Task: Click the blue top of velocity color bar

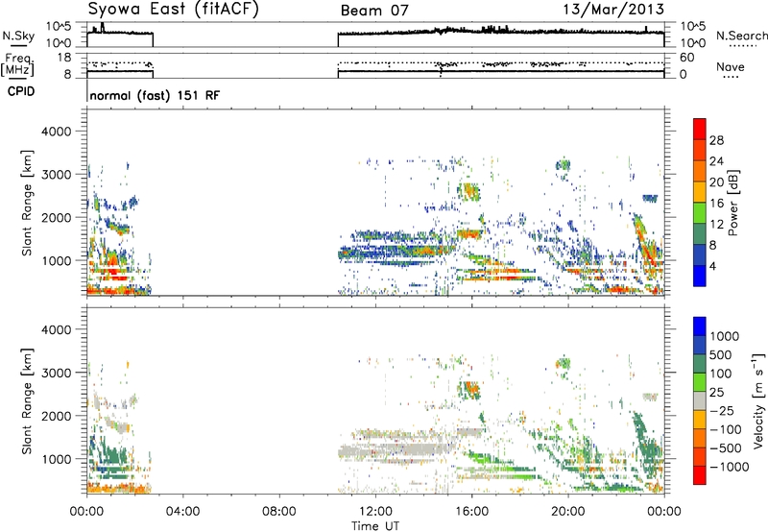Action: [x=700, y=326]
